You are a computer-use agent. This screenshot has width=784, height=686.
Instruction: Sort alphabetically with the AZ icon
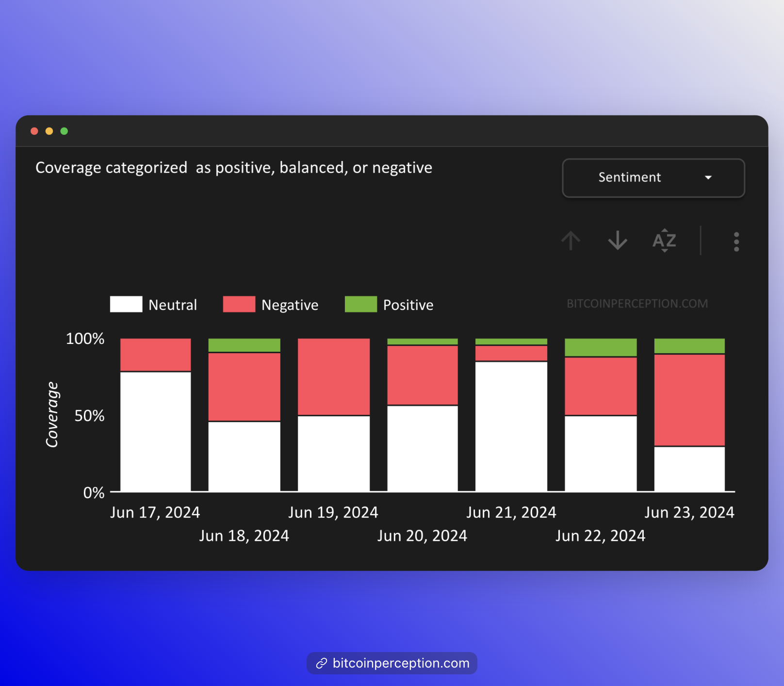tap(664, 241)
